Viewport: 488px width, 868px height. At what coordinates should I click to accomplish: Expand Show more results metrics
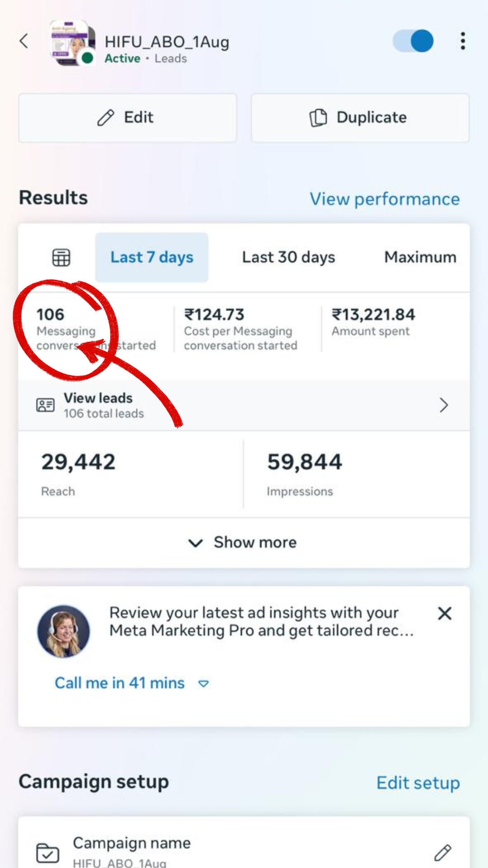(x=243, y=542)
